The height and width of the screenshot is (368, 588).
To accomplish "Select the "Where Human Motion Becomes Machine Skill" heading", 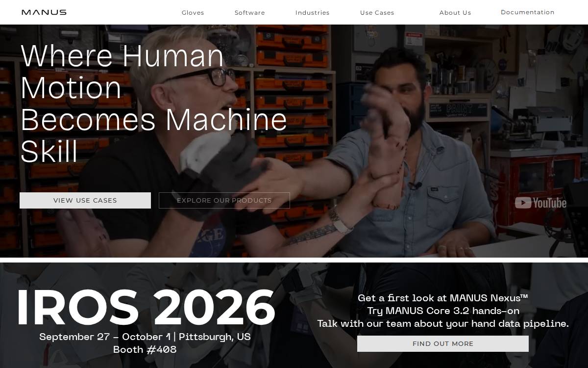I will pyautogui.click(x=154, y=103).
